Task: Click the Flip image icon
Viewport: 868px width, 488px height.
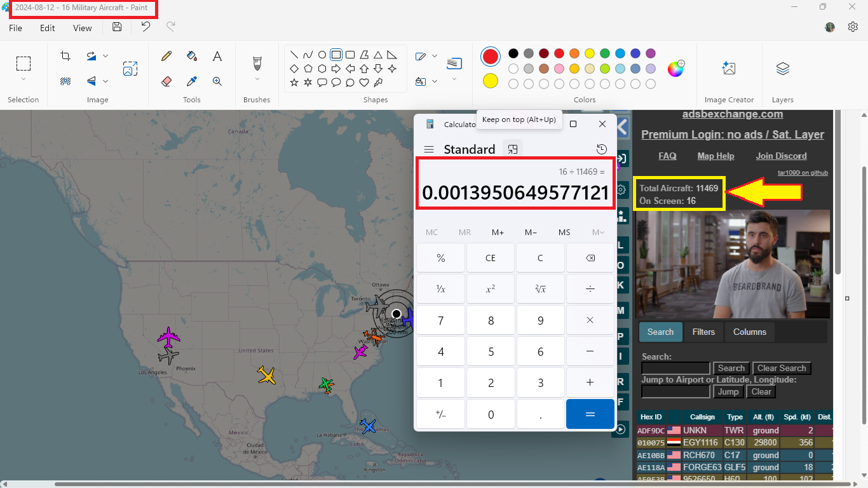Action: tap(92, 81)
